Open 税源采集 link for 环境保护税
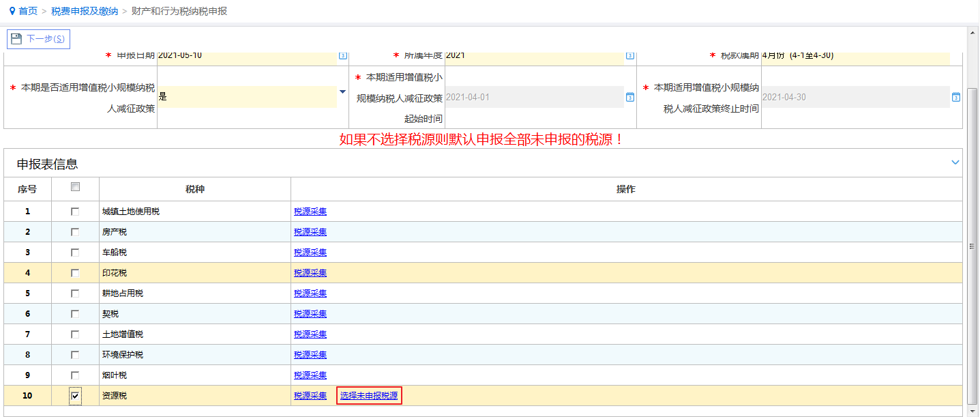The image size is (980, 417). pos(310,355)
